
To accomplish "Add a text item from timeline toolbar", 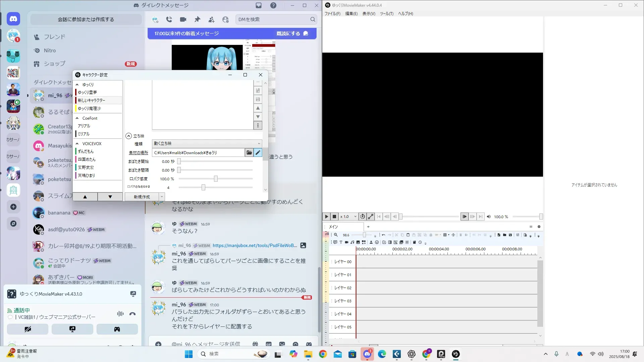I will coord(341,242).
